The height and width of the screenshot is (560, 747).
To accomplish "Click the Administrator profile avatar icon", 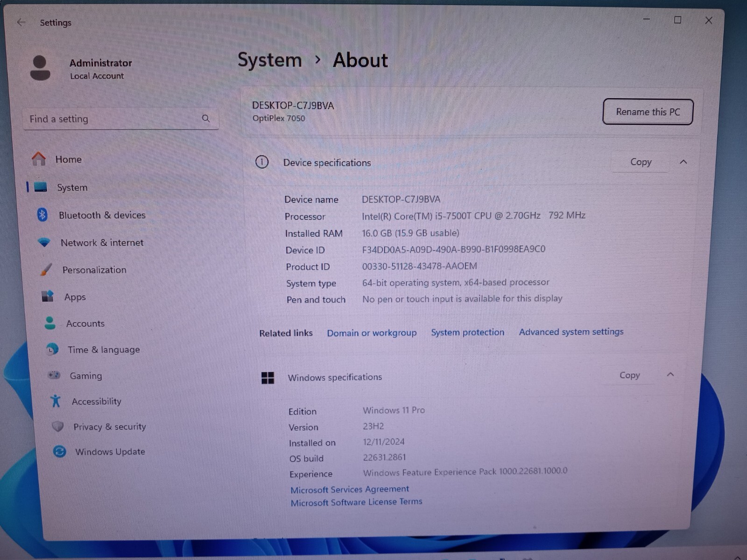I will (x=40, y=68).
